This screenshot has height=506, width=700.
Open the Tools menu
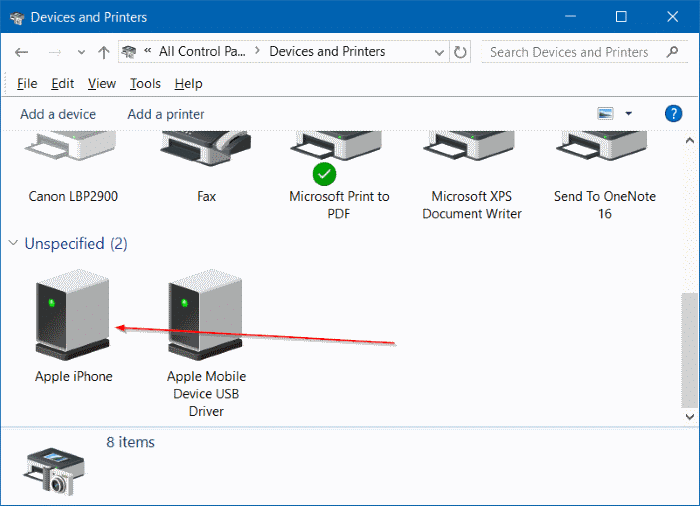145,84
